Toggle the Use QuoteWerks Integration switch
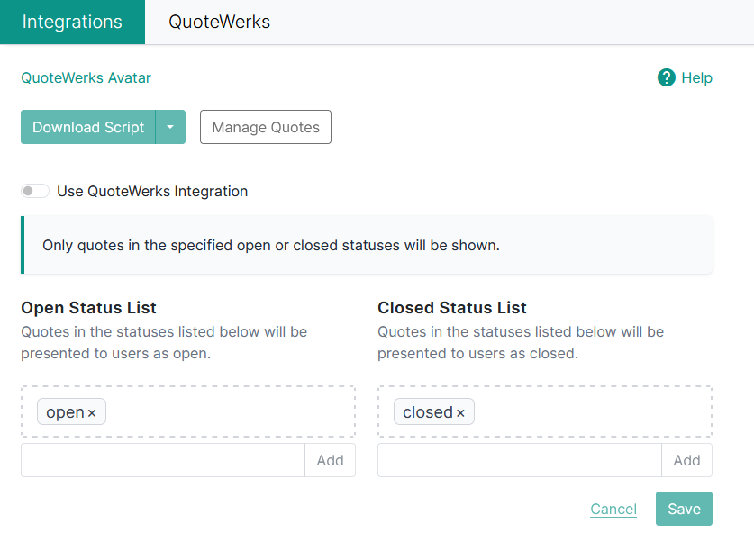This screenshot has height=560, width=754. click(x=35, y=191)
